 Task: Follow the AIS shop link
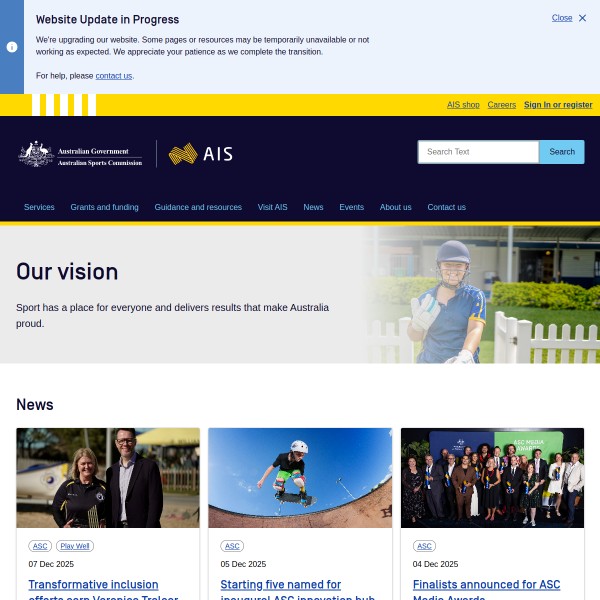[x=463, y=105]
